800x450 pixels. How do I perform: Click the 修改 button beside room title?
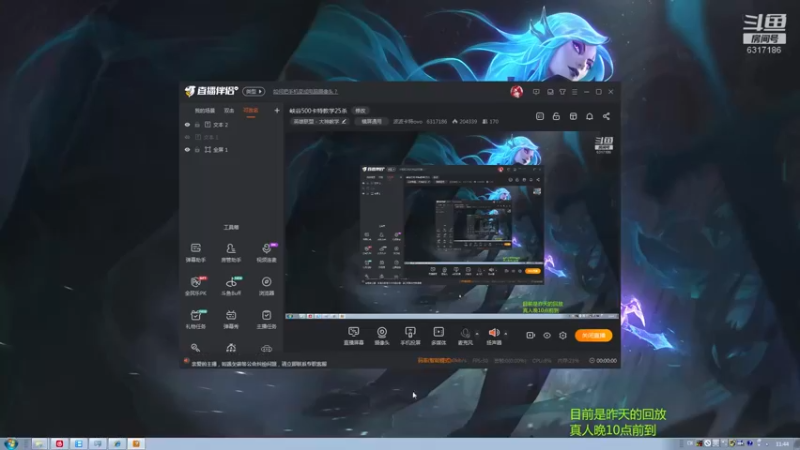tap(360, 111)
